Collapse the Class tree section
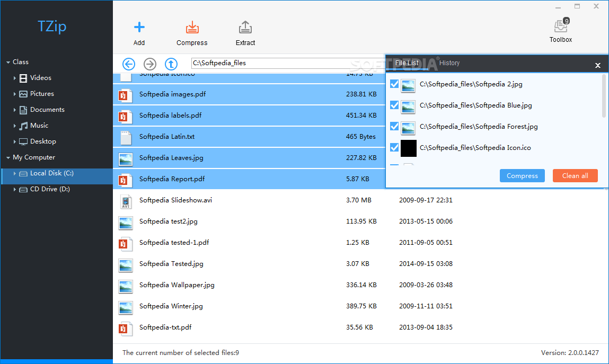Viewport: 609px width, 364px height. (x=8, y=62)
